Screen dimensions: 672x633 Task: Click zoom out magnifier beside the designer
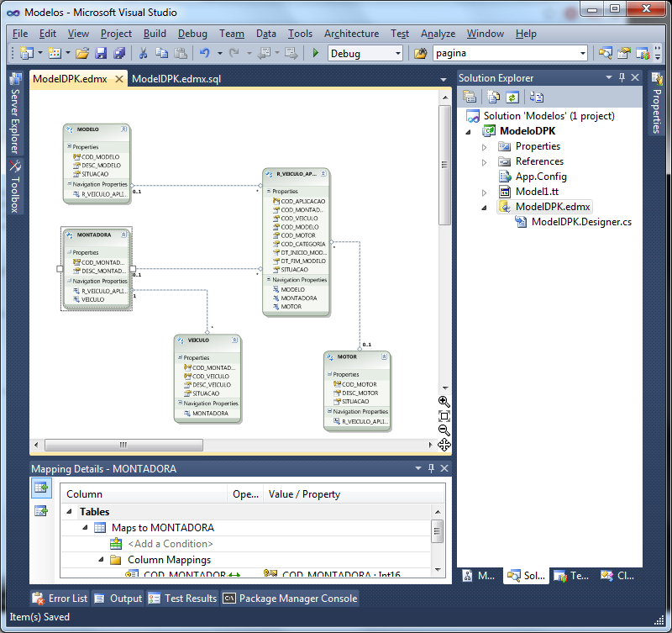444,430
